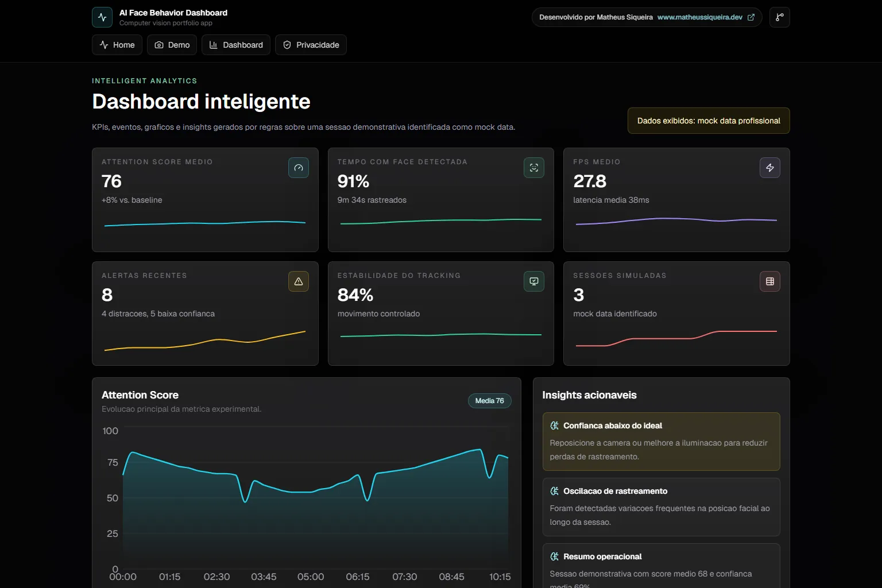
Task: Click the AI Face Behavior Dashboard logo icon
Action: point(102,17)
